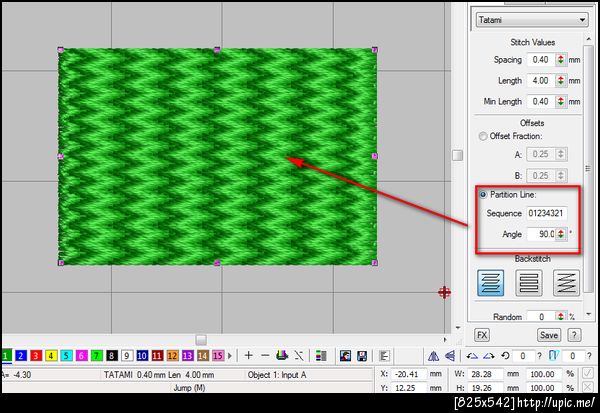Viewport: 600px width, 413px height.
Task: Select thread color 12 orange swatch
Action: point(172,356)
